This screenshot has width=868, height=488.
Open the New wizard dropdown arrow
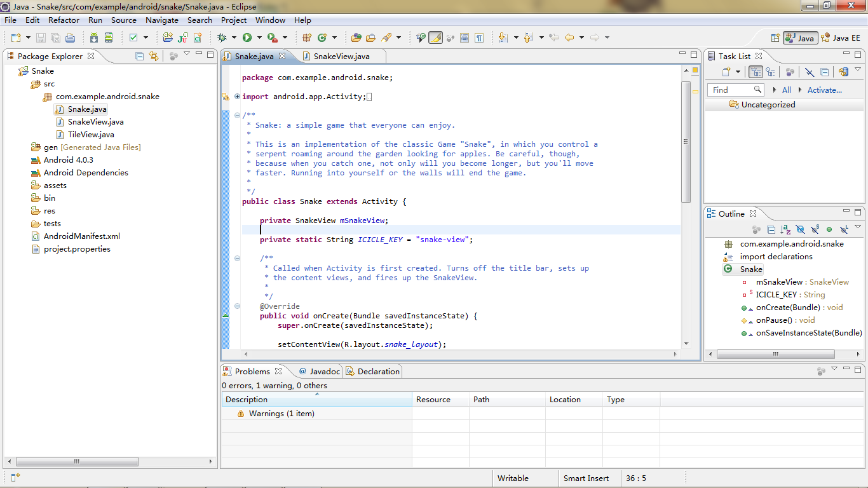coord(27,38)
